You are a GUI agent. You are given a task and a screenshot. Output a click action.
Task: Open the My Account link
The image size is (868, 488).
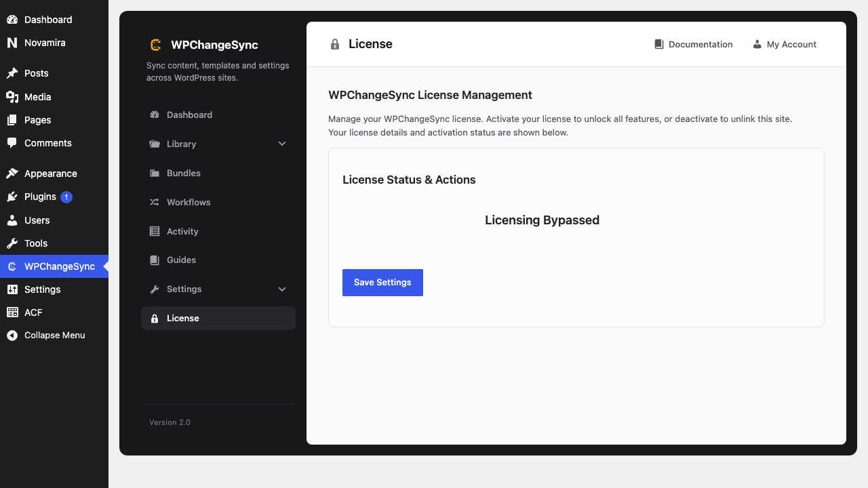tap(785, 44)
